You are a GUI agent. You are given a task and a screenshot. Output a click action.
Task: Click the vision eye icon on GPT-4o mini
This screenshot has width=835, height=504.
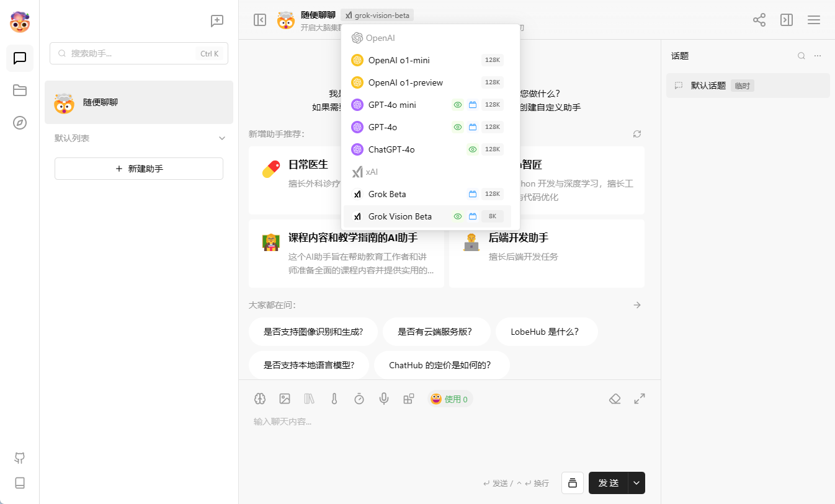point(458,105)
